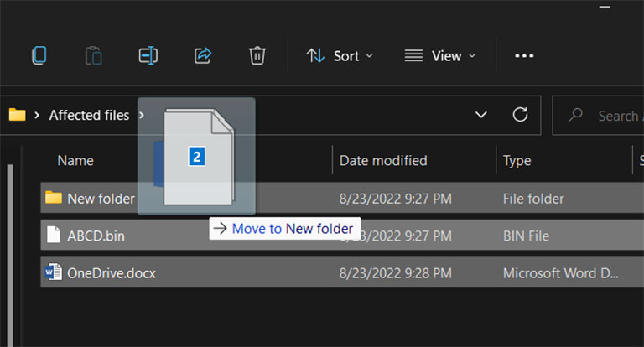The height and width of the screenshot is (347, 644).
Task: Click the Type column header
Action: [x=517, y=161]
